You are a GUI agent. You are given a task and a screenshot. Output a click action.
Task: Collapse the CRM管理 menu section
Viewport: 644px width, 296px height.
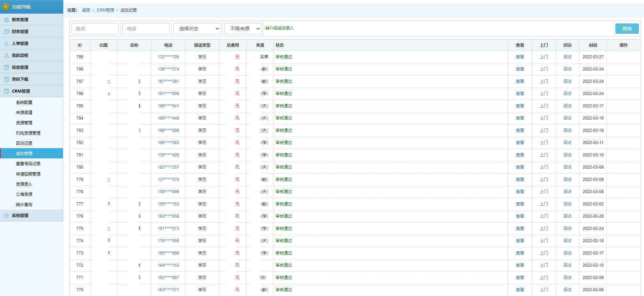point(21,91)
